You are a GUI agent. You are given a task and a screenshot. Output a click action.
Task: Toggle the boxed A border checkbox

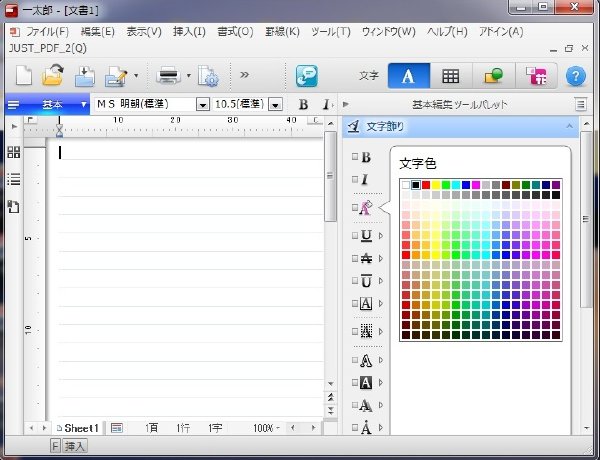tap(355, 303)
